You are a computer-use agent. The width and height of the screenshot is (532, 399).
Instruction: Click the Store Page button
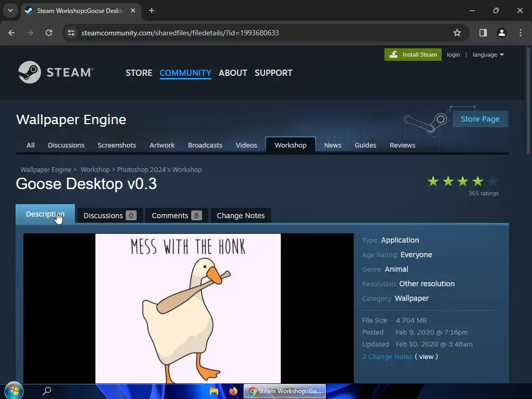[480, 119]
